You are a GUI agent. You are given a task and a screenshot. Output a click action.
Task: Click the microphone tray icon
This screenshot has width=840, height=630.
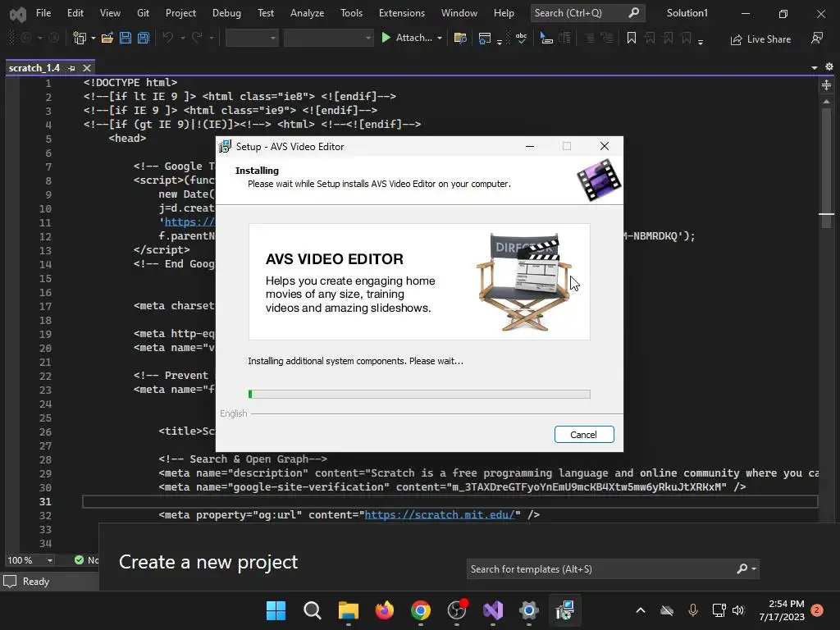click(x=692, y=610)
